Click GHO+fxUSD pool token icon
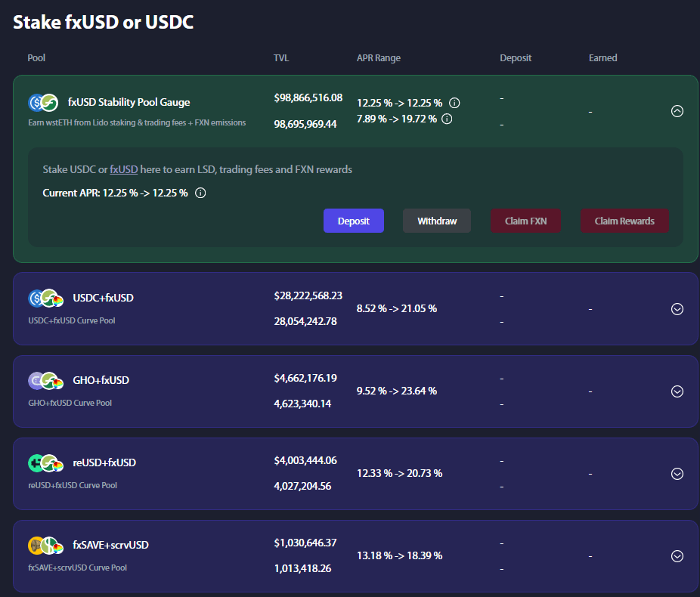This screenshot has height=597, width=700. [x=45, y=381]
